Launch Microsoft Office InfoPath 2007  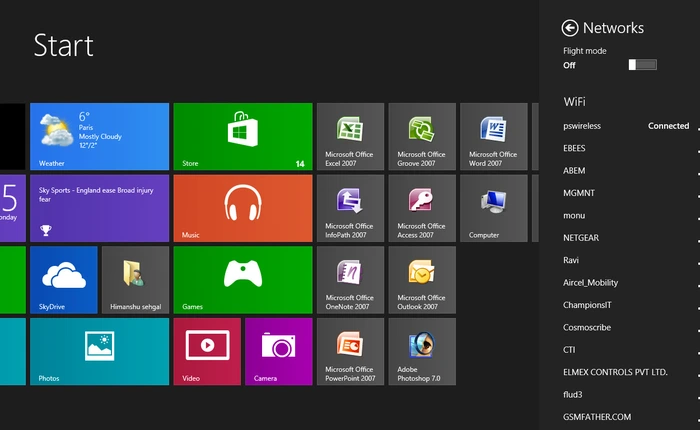350,208
